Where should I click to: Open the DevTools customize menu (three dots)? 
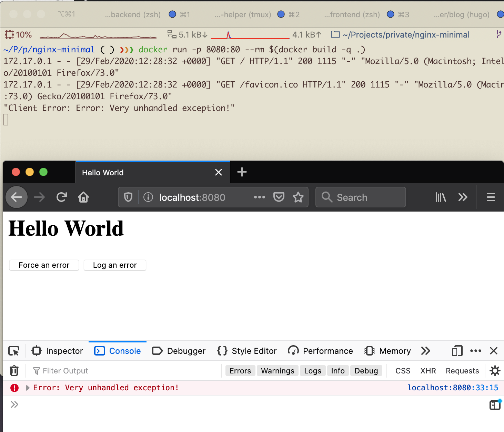click(x=476, y=351)
